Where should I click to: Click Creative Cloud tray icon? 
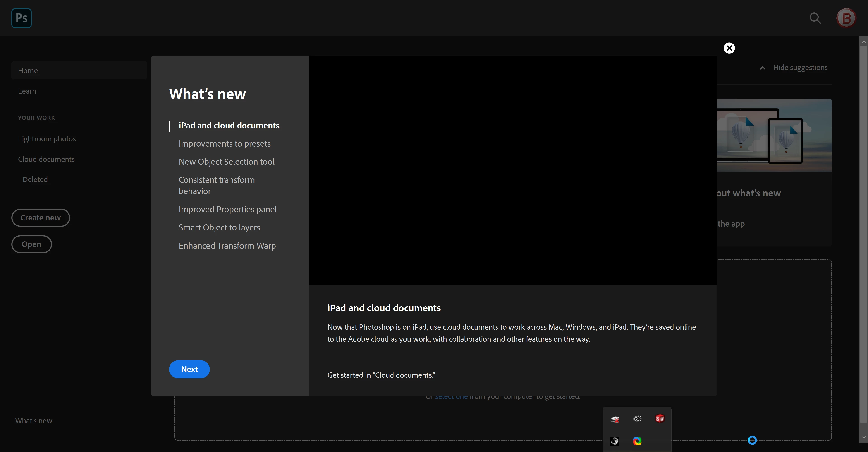coord(637,419)
